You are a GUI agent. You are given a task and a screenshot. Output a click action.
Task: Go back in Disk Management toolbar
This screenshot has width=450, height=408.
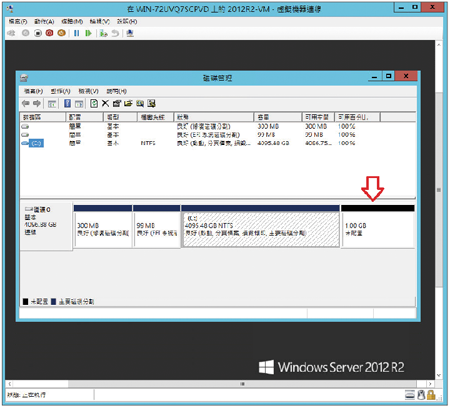(x=26, y=103)
